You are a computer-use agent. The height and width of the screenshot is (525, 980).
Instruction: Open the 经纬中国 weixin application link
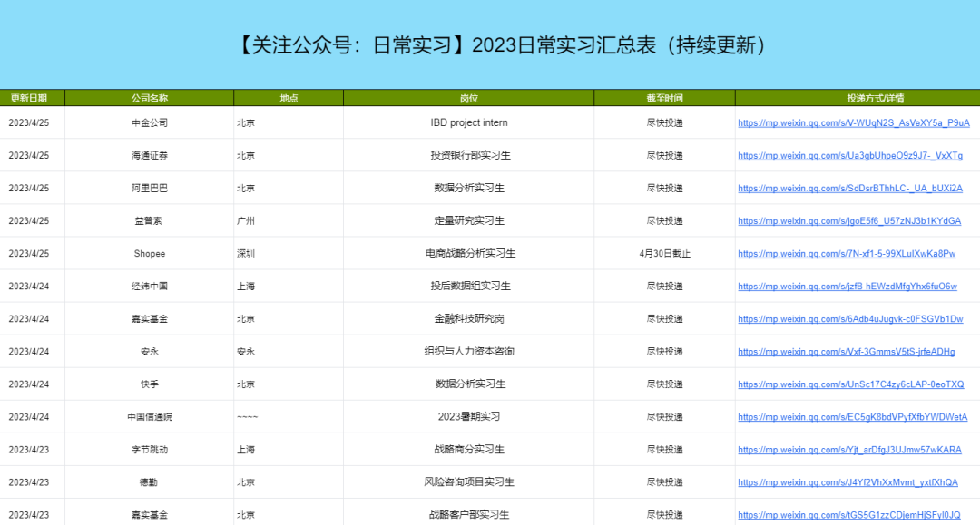tap(847, 286)
